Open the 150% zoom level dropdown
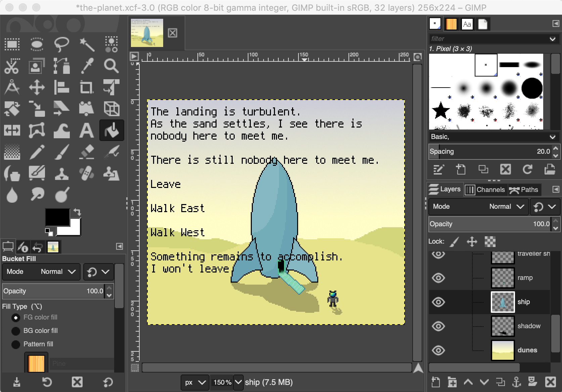This screenshot has height=392, width=562. pos(238,382)
